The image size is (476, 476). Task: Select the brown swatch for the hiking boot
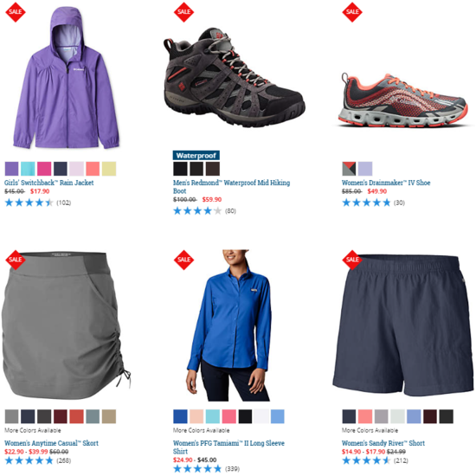tap(213, 169)
